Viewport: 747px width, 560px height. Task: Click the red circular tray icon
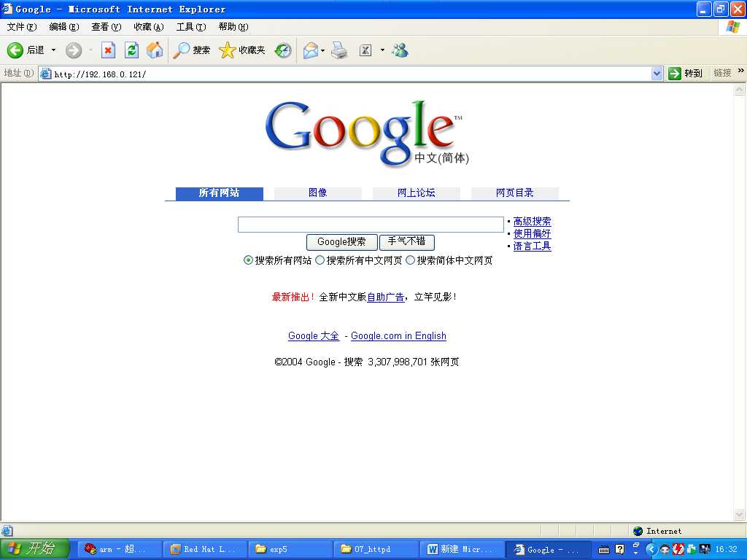[x=678, y=550]
